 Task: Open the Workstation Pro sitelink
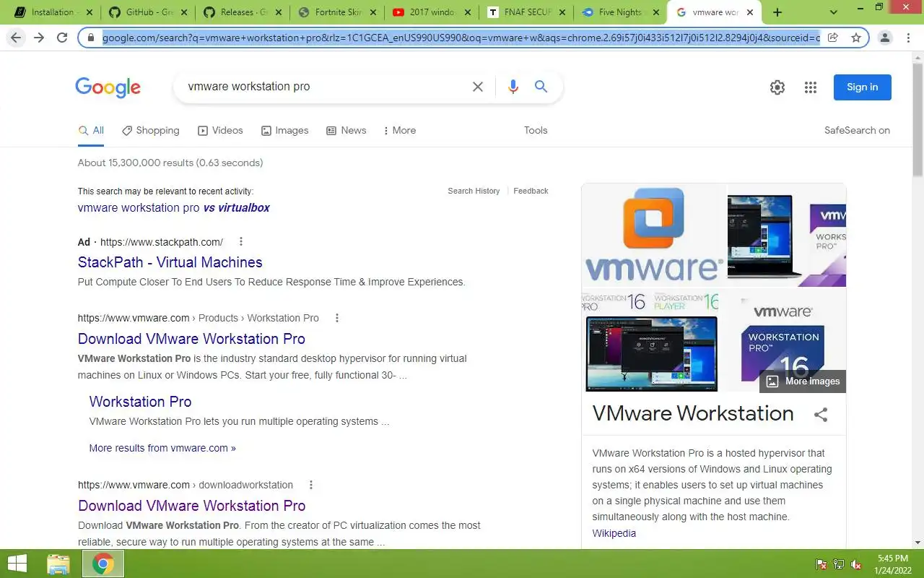pyautogui.click(x=140, y=402)
